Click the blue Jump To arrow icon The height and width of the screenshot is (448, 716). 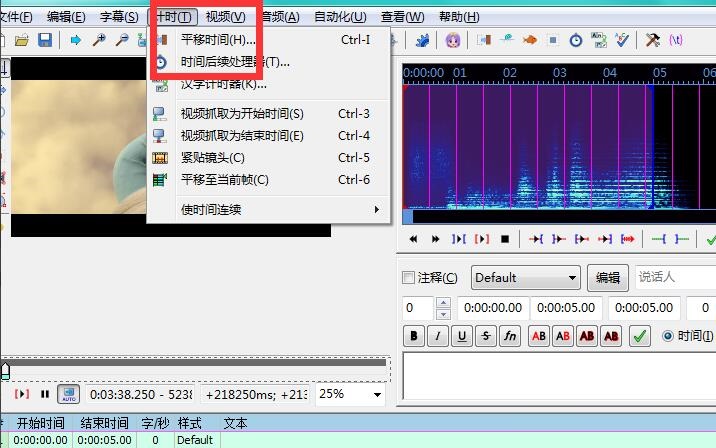click(x=75, y=40)
